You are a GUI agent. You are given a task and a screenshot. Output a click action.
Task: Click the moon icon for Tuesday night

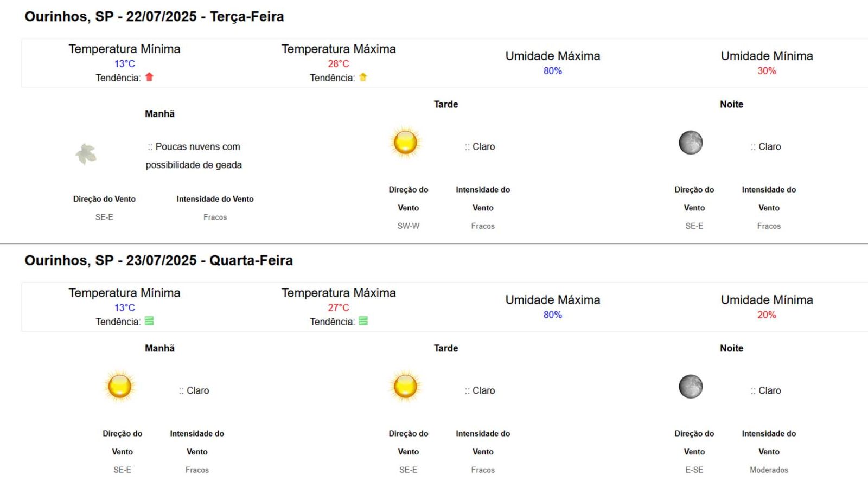tap(691, 143)
